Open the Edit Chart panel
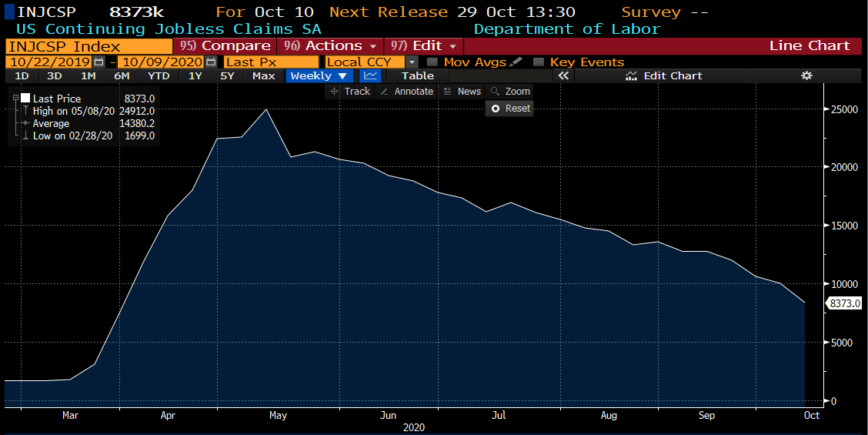 pyautogui.click(x=663, y=76)
